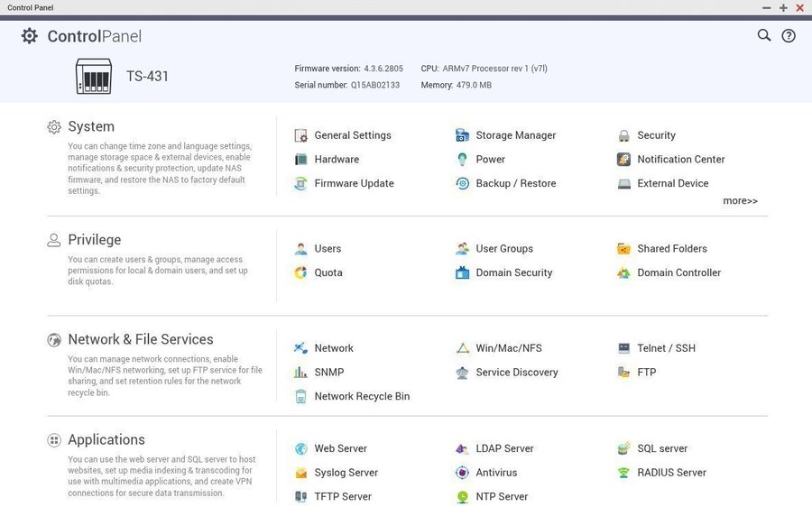Open the RADIUS Server icon
Viewport: 812px width, 507px height.
click(x=623, y=473)
